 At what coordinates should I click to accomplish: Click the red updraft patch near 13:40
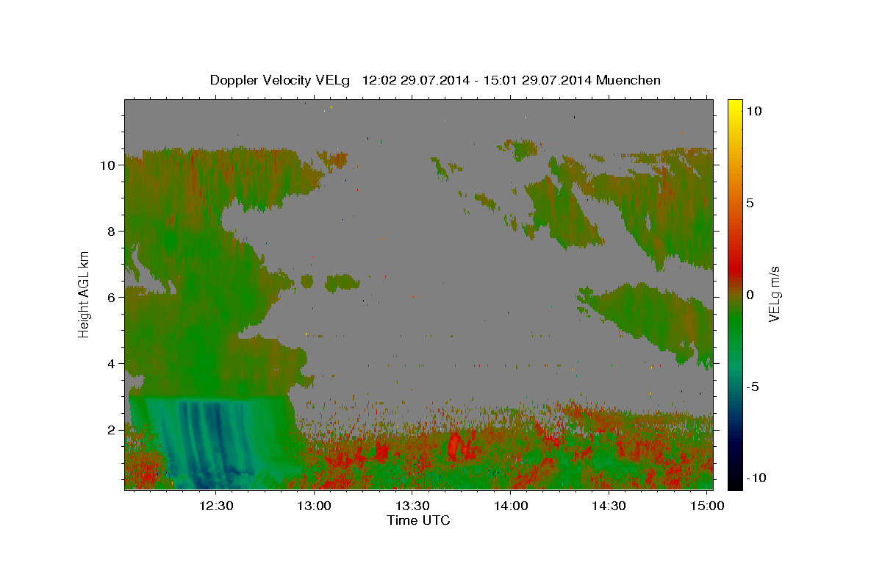(x=456, y=446)
